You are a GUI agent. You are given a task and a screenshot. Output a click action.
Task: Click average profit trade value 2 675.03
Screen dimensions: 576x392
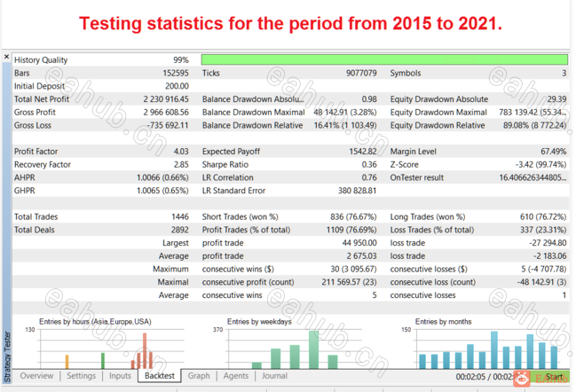[361, 255]
